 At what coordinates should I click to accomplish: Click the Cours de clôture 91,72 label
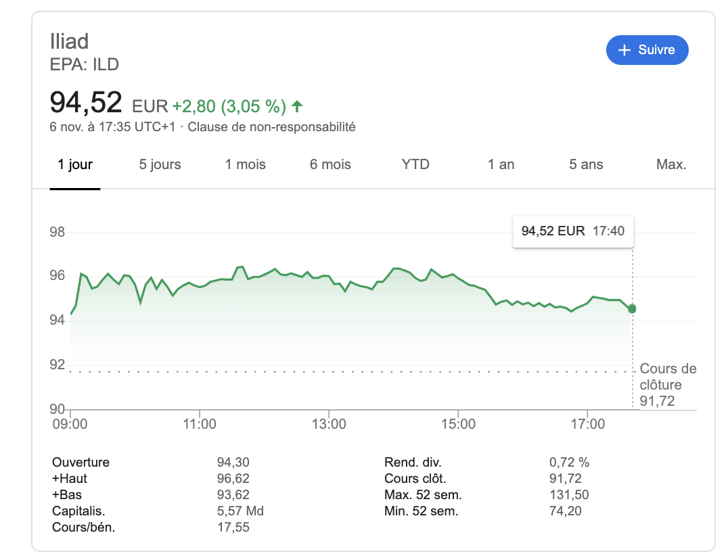coord(668,385)
